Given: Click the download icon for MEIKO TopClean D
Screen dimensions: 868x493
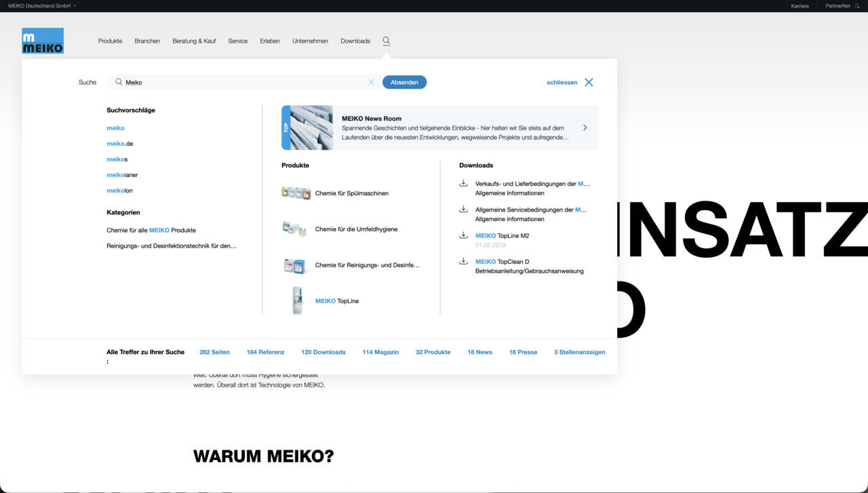Looking at the screenshot, I should pos(463,261).
